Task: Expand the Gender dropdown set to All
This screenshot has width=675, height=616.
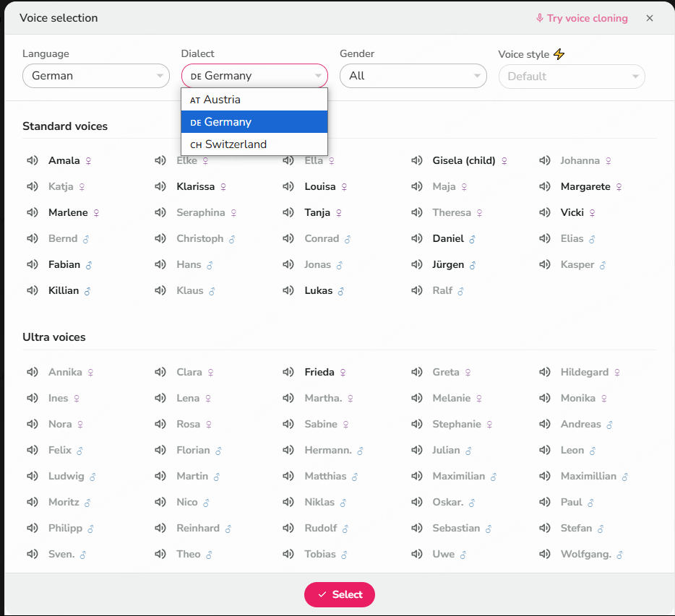Action: pos(413,76)
